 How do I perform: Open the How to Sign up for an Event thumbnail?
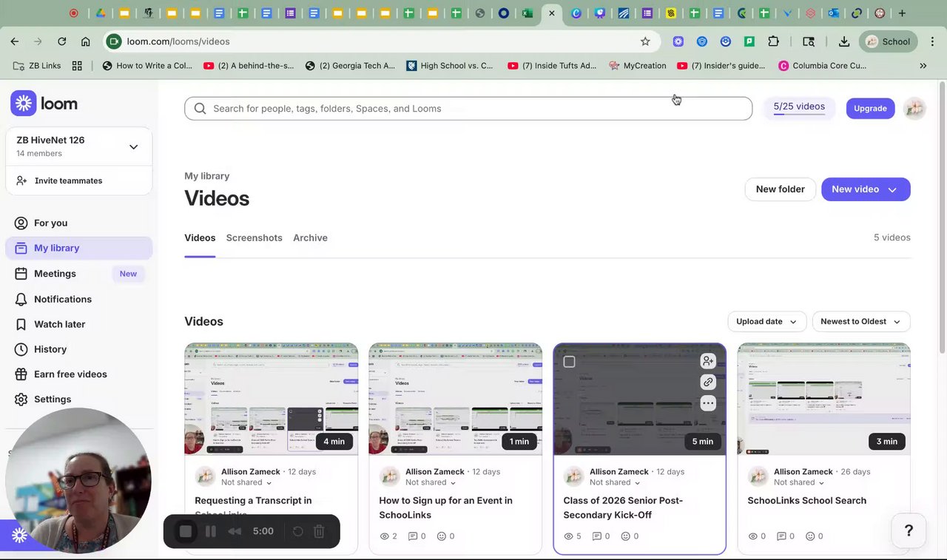tap(456, 399)
